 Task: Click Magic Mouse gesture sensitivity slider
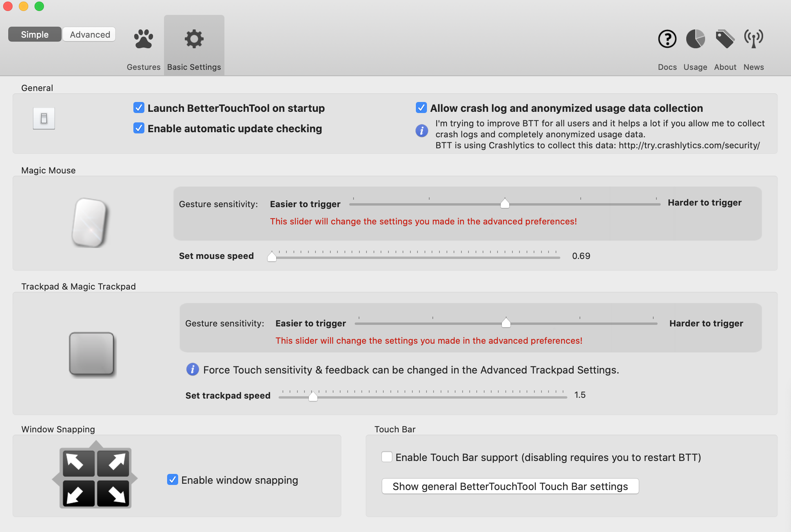[x=505, y=203]
